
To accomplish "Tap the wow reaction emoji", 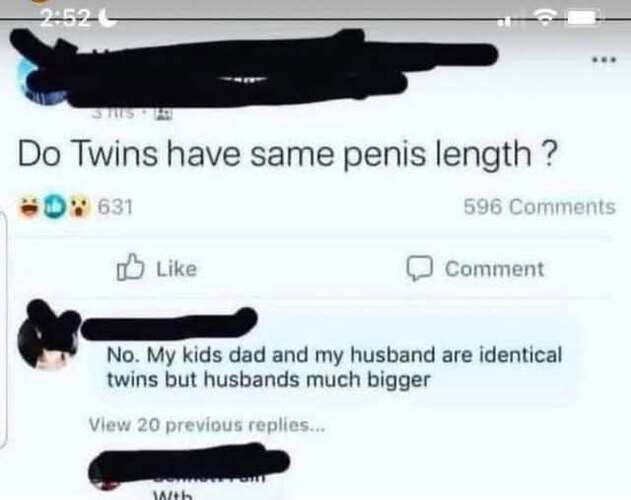I will [x=79, y=207].
